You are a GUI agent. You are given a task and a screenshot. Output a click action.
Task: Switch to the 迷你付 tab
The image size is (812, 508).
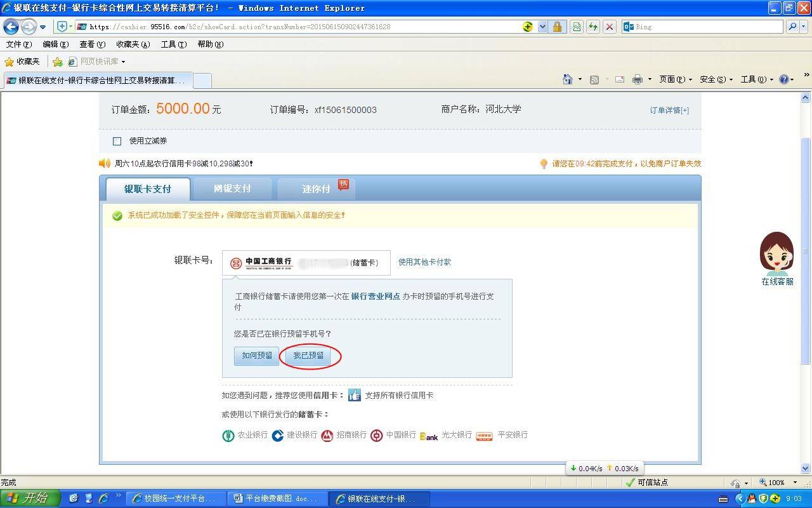tap(316, 189)
